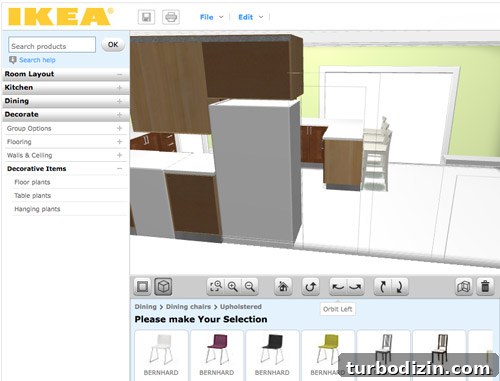Viewport: 500px width, 381px height.
Task: Zoom out with the minus magnifier
Action: point(250,286)
